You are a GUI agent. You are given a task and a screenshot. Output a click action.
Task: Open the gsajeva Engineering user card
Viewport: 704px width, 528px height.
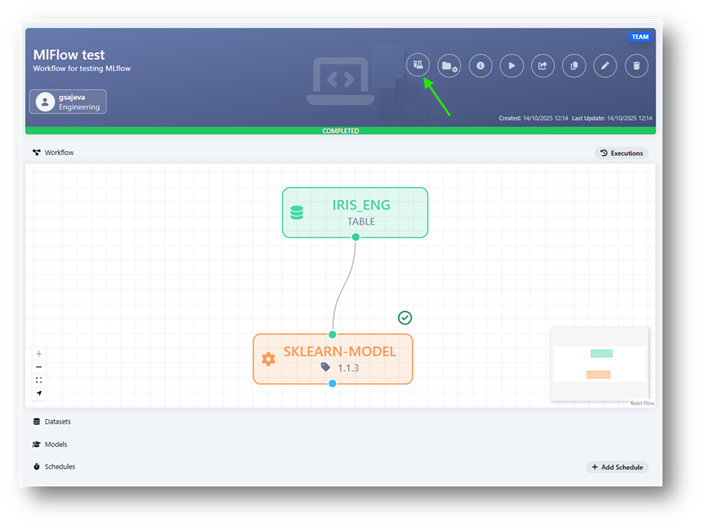click(68, 101)
